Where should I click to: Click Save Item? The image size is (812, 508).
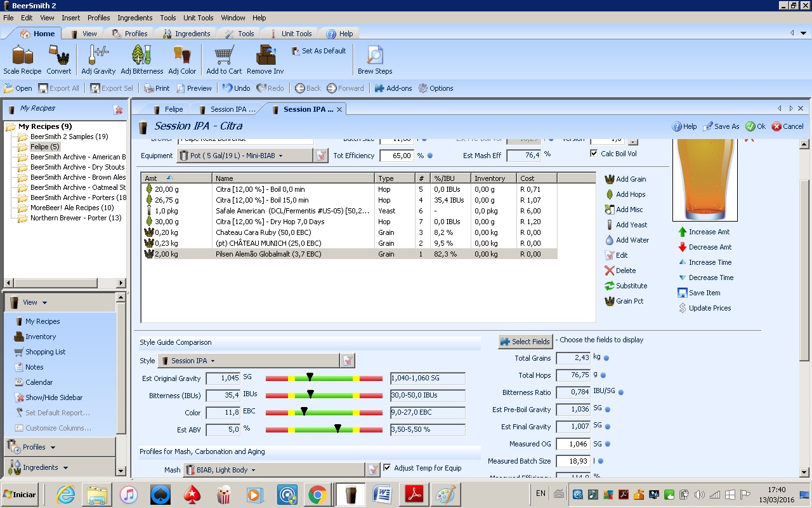pos(698,293)
